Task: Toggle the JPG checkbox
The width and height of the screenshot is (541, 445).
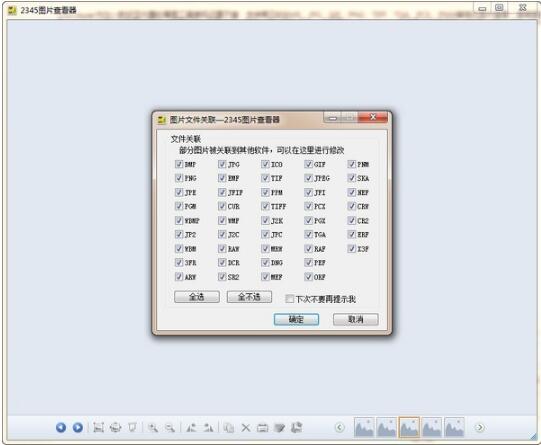Action: click(x=222, y=164)
